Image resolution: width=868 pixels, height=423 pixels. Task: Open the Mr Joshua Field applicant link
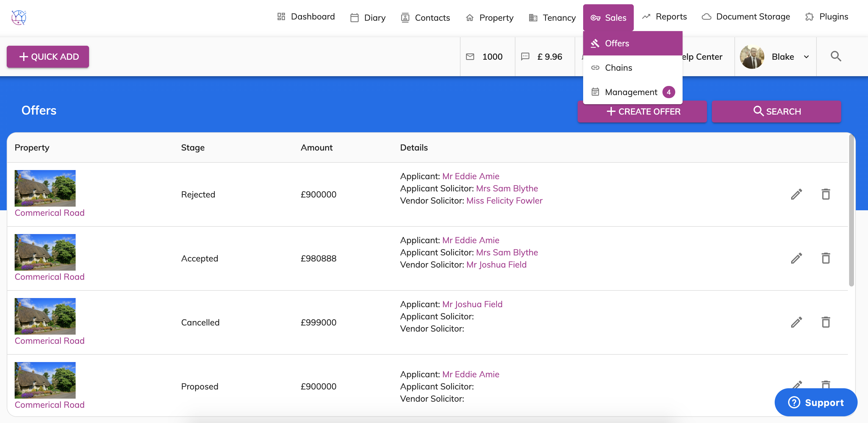click(472, 304)
